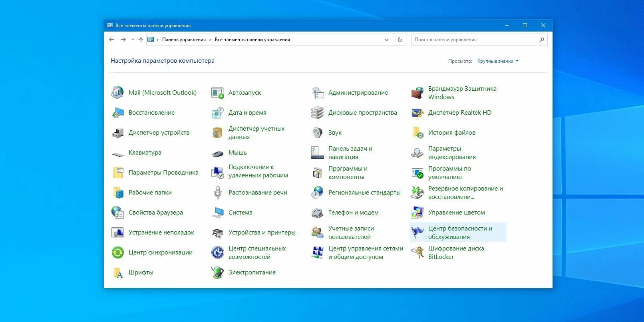Click the Шифрование диска BitLocker keys icon
The width and height of the screenshot is (644, 322).
[417, 252]
